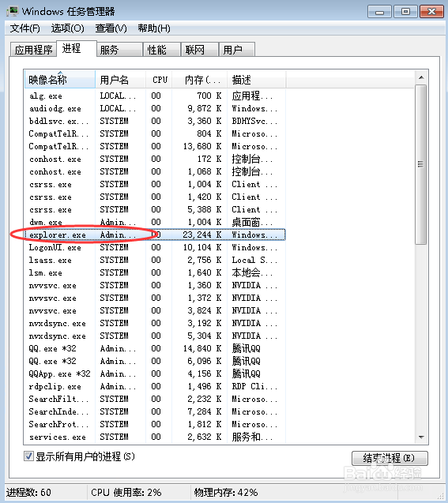Click the 进程数: 60 status entry
The image size is (448, 503).
(x=28, y=492)
